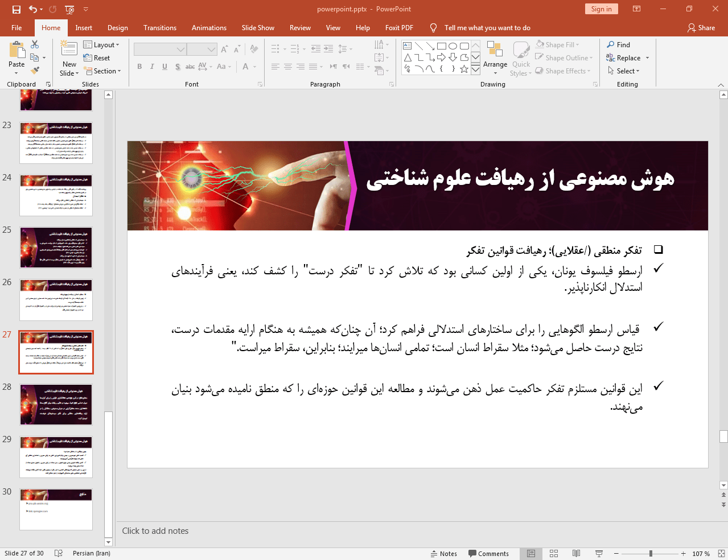Click Clear All Formatting icon
The height and width of the screenshot is (560, 728).
(254, 50)
